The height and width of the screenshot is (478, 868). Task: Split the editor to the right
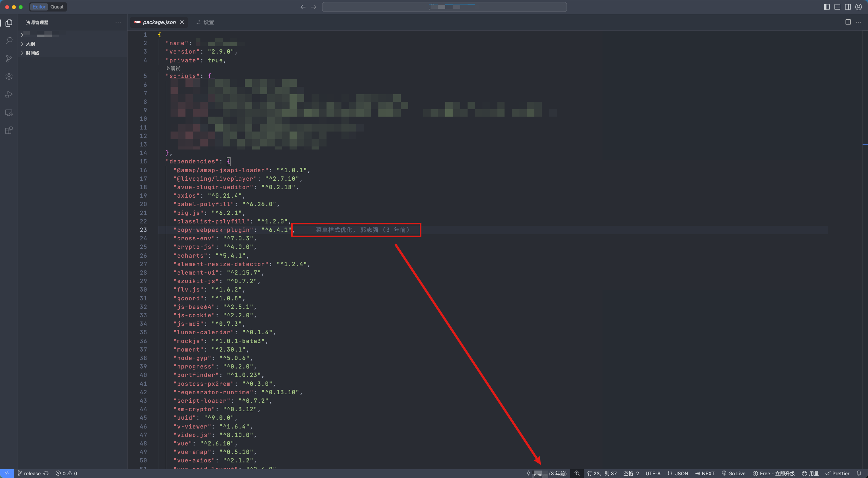click(848, 22)
